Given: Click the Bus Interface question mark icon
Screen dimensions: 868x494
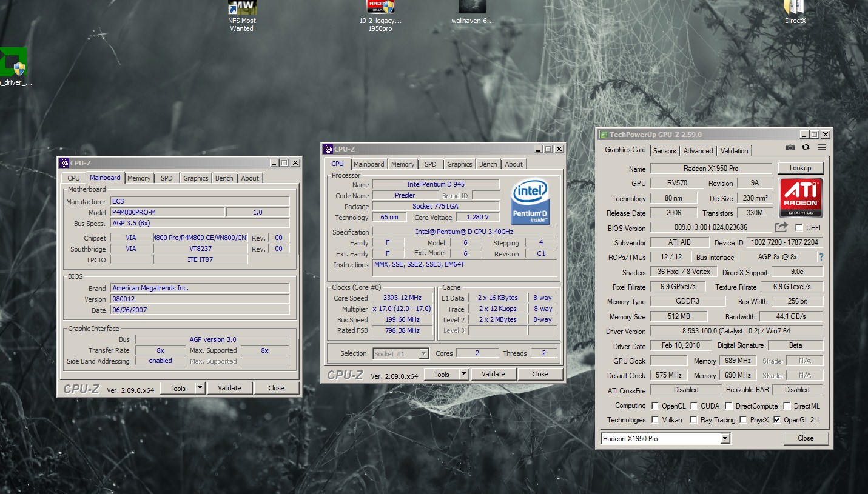Looking at the screenshot, I should (x=821, y=257).
